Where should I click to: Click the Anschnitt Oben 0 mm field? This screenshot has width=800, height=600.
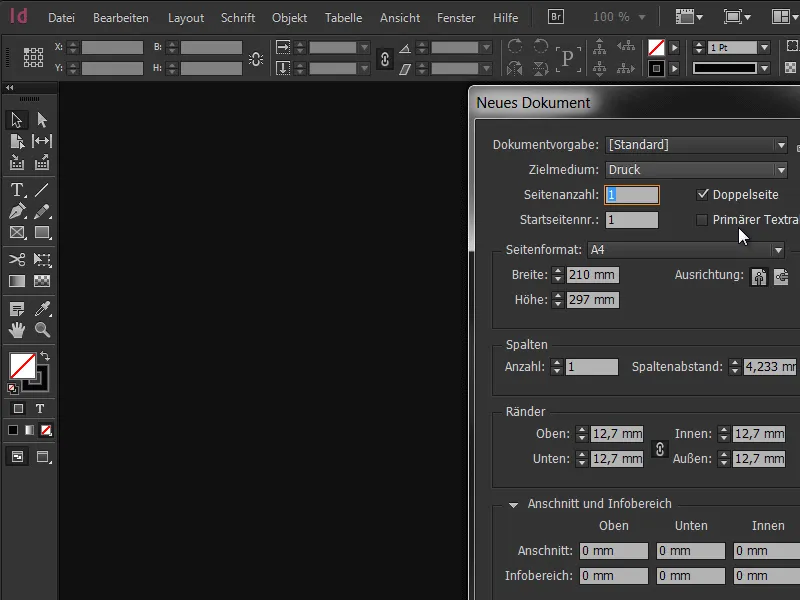pos(614,551)
